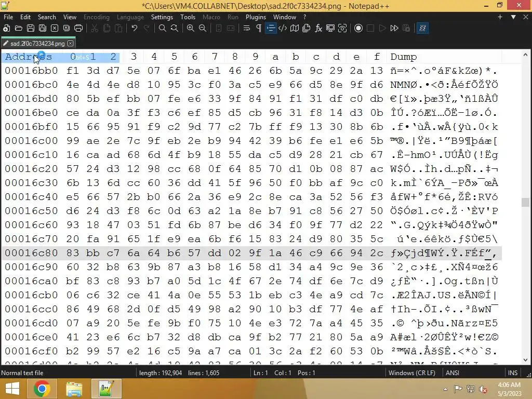Open a file using the folder icon
This screenshot has width=532, height=399.
18,28
